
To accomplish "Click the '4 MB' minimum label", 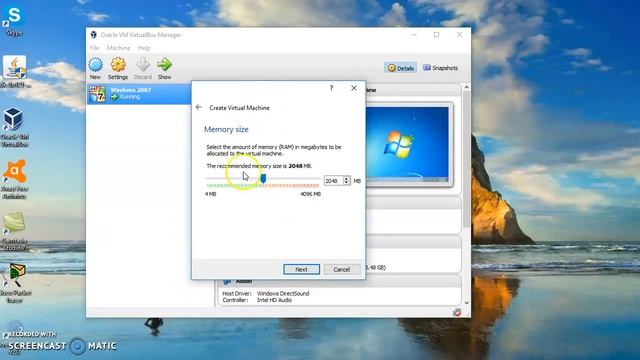I will click(211, 194).
